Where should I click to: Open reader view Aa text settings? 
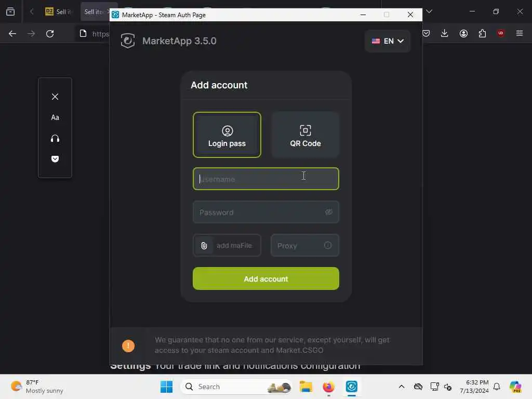(55, 117)
